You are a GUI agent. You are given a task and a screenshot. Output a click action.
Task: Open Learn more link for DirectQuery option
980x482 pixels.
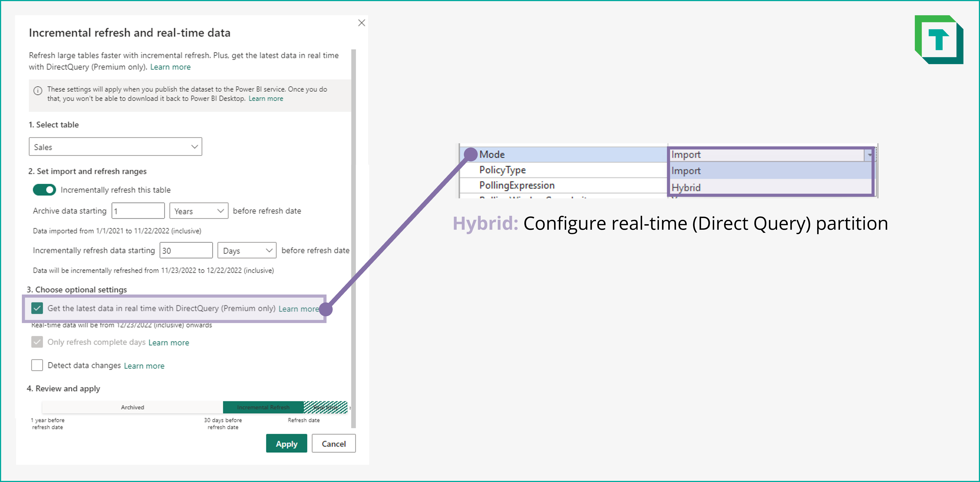(x=299, y=309)
